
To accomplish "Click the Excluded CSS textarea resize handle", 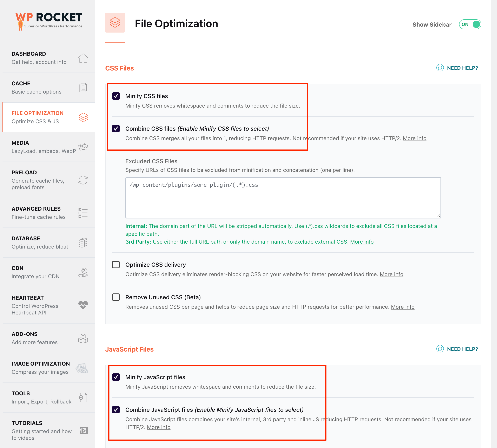I will pos(438,216).
